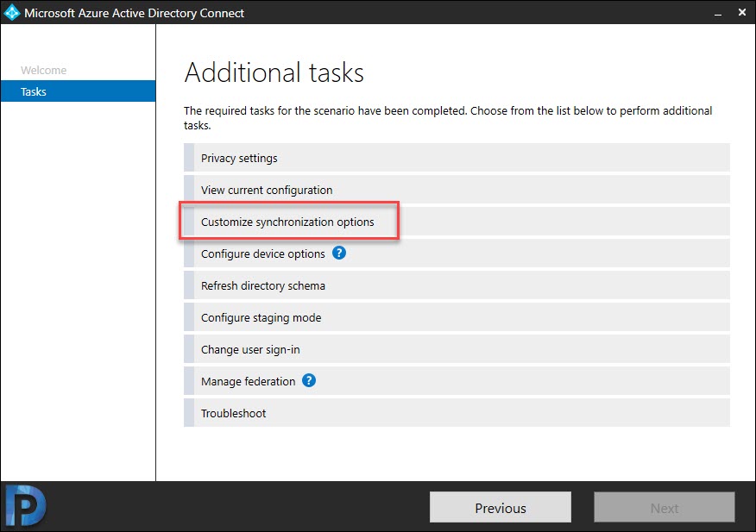Select Configure device options task
This screenshot has width=756, height=532.
click(x=457, y=253)
